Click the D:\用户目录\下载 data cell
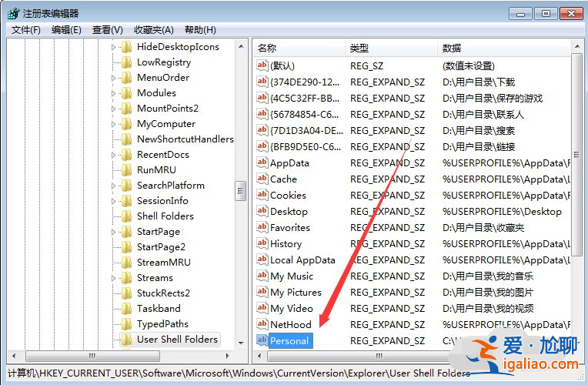 click(479, 82)
